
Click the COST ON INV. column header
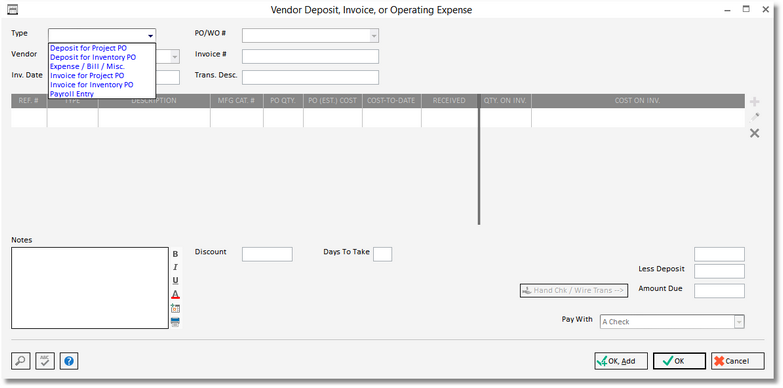point(637,101)
